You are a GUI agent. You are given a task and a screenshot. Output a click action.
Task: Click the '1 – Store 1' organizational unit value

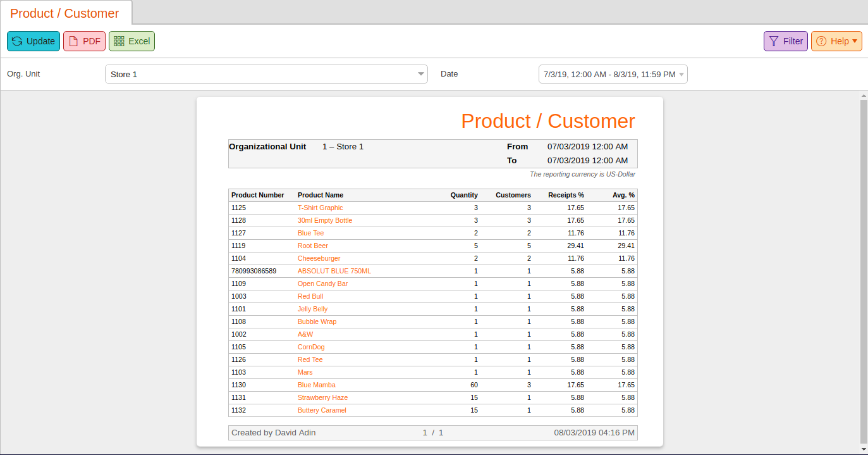click(x=343, y=146)
